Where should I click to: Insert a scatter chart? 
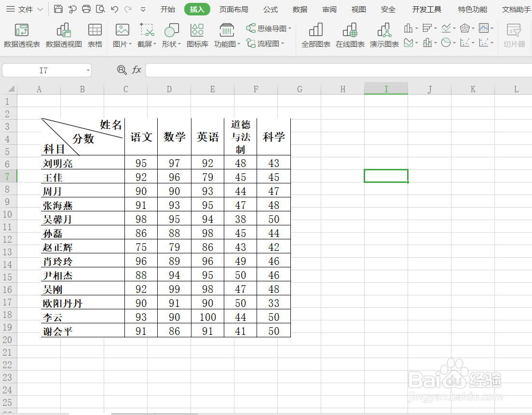pos(465,43)
